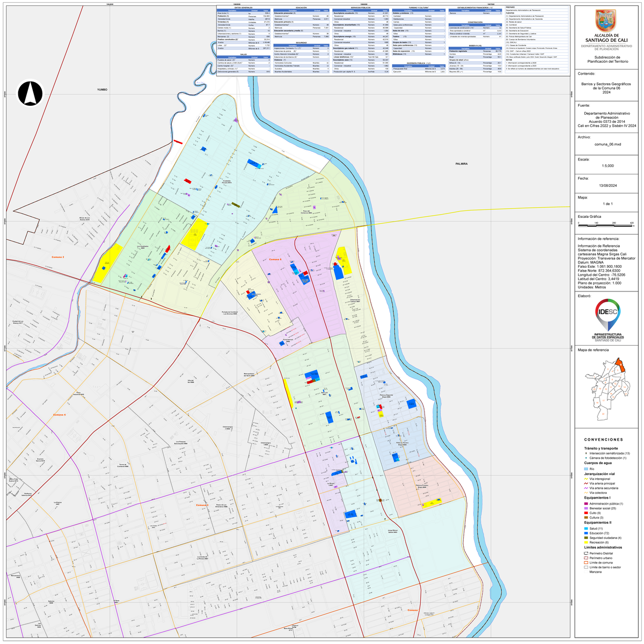Click the yellow Recreación legend swatch
The height and width of the screenshot is (644, 644).
click(x=586, y=543)
